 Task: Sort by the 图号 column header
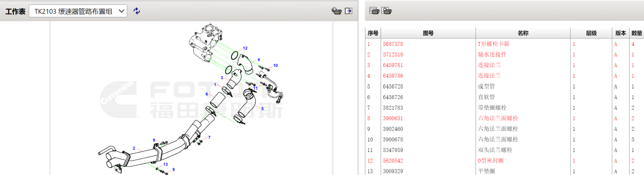pos(428,33)
